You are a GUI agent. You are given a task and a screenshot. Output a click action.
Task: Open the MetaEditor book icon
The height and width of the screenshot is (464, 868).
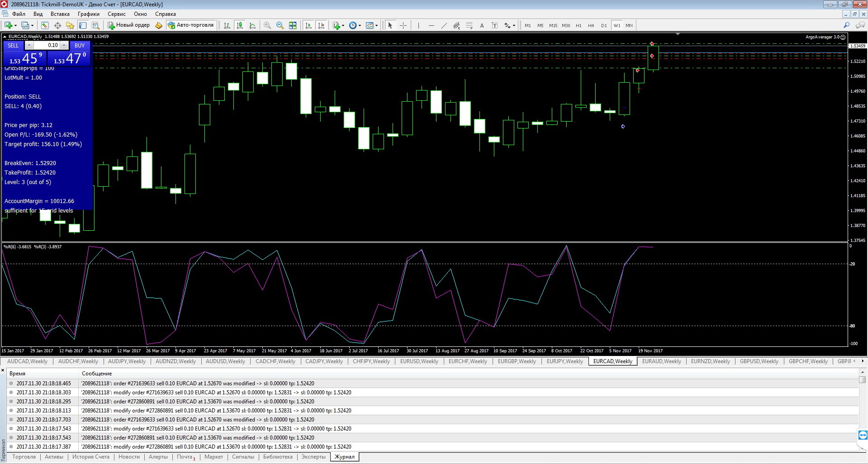pyautogui.click(x=159, y=25)
